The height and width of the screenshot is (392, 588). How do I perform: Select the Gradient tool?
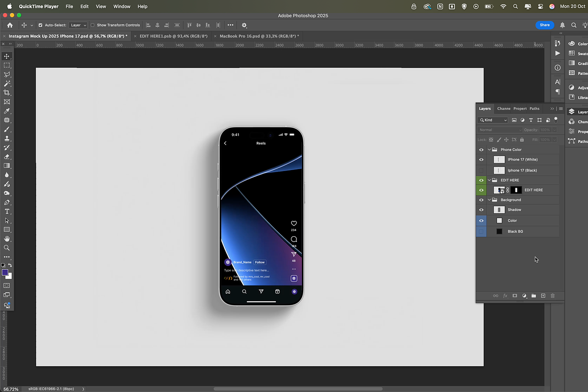click(7, 166)
